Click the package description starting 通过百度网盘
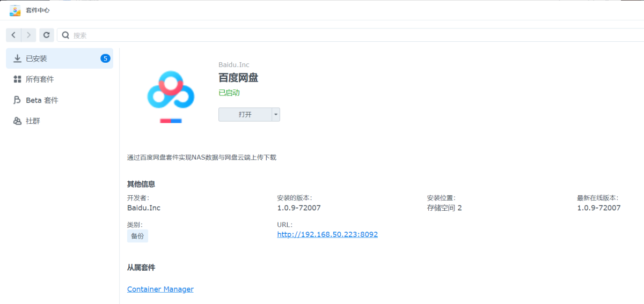The image size is (644, 304). pos(202,158)
